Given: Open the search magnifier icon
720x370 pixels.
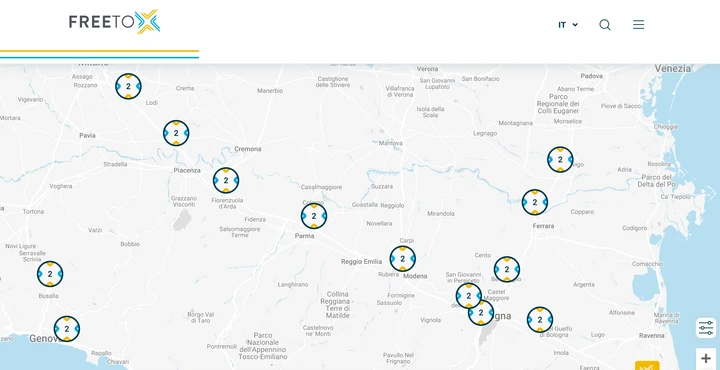Looking at the screenshot, I should click(605, 25).
